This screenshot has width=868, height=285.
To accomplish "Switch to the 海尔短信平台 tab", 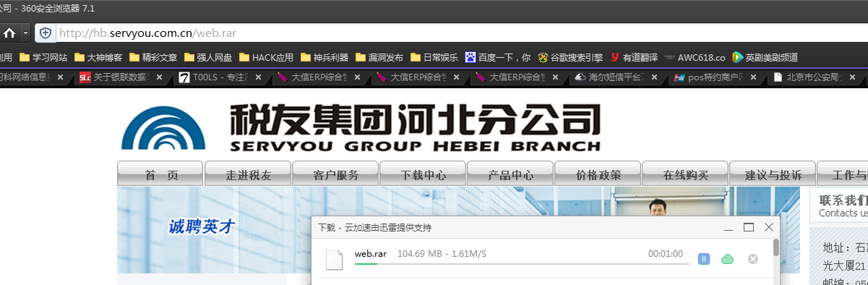I will [x=615, y=77].
